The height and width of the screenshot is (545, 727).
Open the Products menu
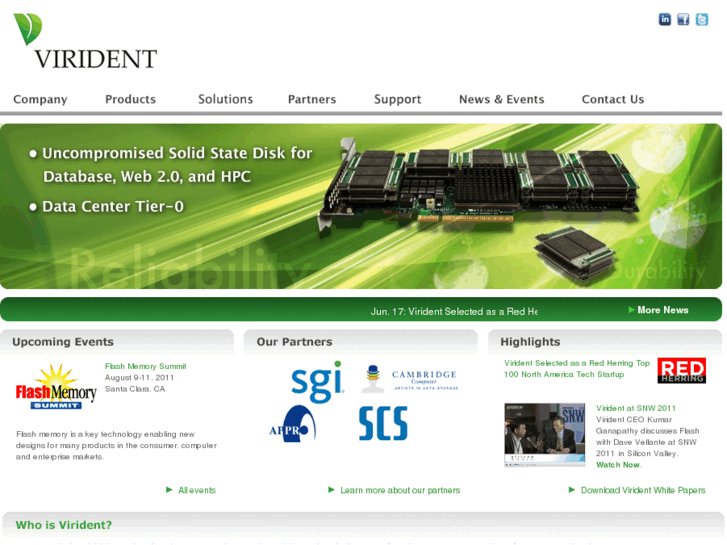point(130,99)
